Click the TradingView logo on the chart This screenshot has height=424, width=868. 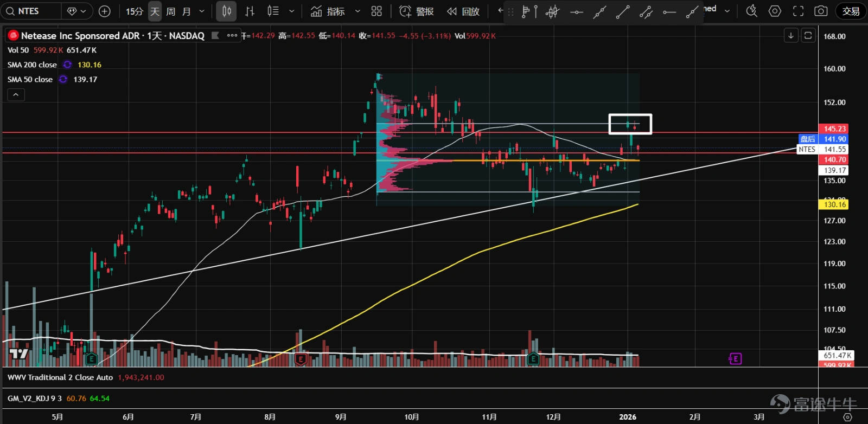(x=19, y=354)
